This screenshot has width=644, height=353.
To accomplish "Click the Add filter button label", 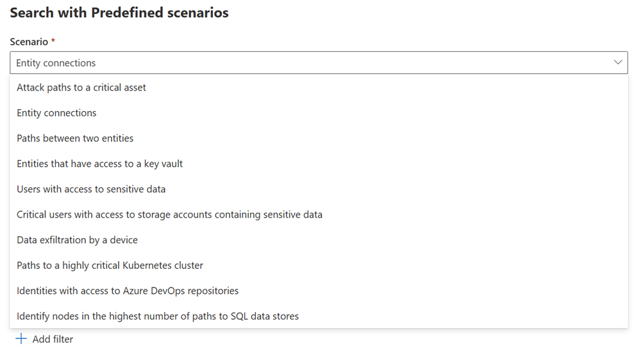I will 53,339.
